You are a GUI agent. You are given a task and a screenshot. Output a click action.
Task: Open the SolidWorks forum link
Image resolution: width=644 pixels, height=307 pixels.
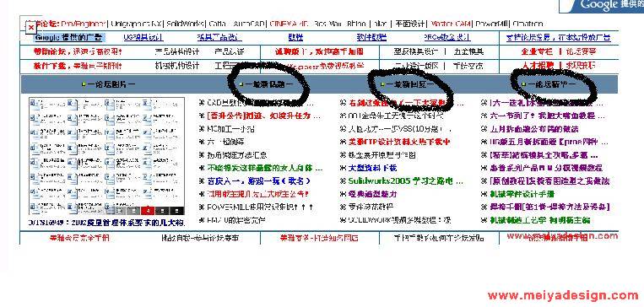point(186,24)
